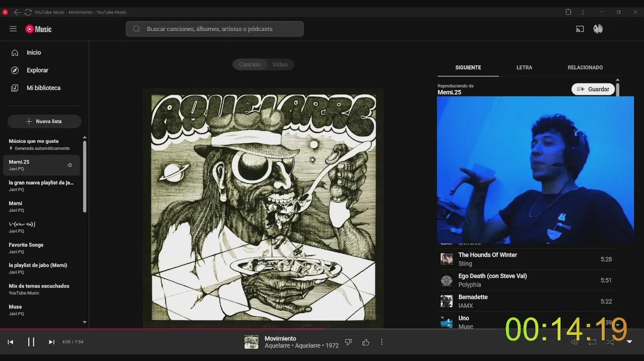The image size is (644, 361).
Task: Like the song Movimiento
Action: [365, 342]
